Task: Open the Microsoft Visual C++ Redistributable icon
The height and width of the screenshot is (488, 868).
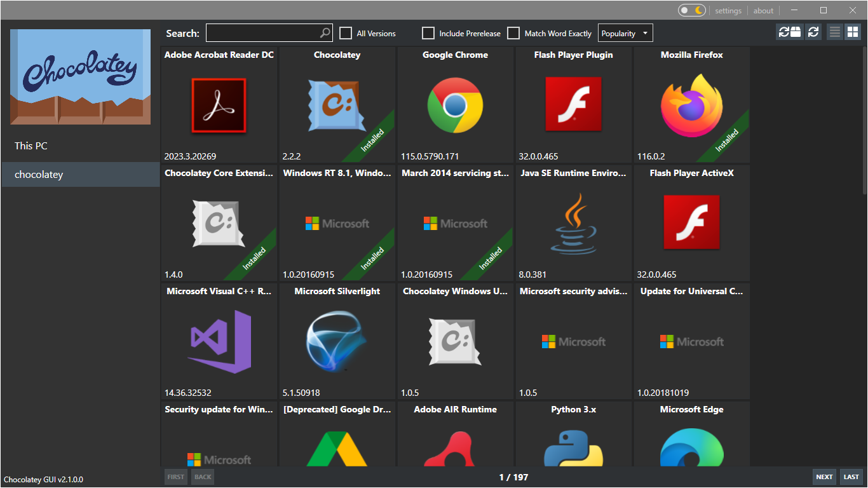Action: pos(220,342)
